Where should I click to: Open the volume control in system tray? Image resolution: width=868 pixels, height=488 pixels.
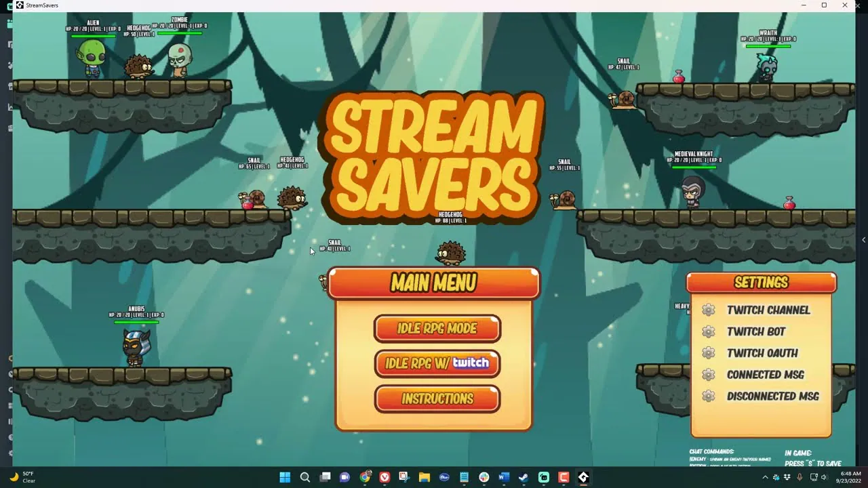(x=823, y=477)
